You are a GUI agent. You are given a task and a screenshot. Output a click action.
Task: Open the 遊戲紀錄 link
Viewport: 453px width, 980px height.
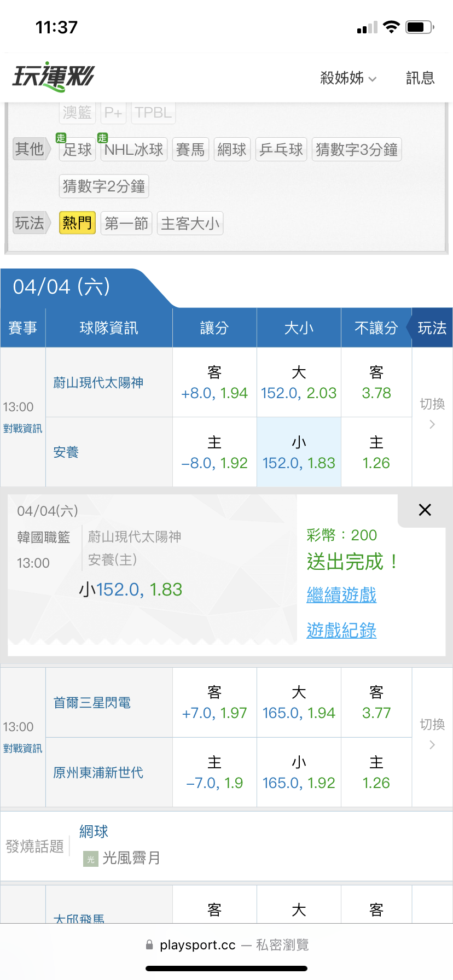point(341,631)
